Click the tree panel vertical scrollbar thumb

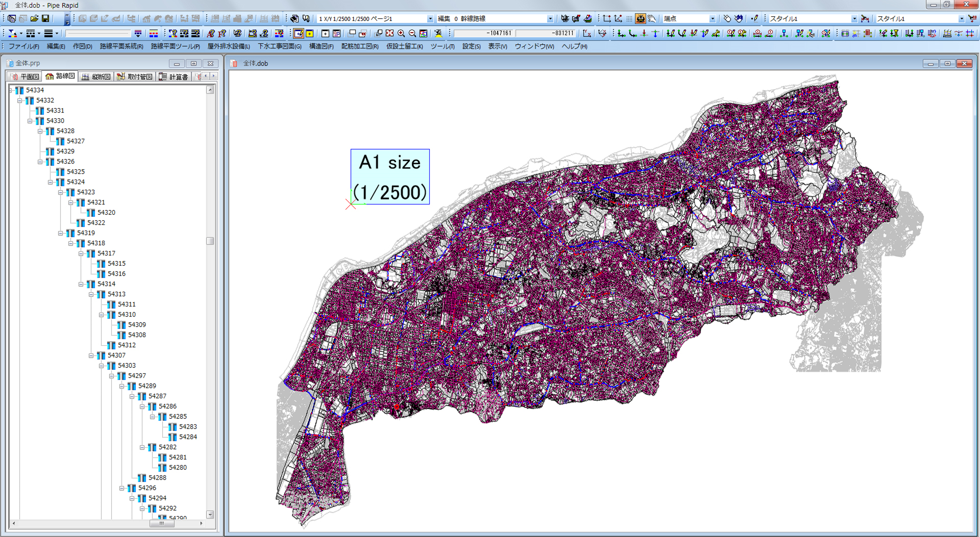(x=210, y=241)
